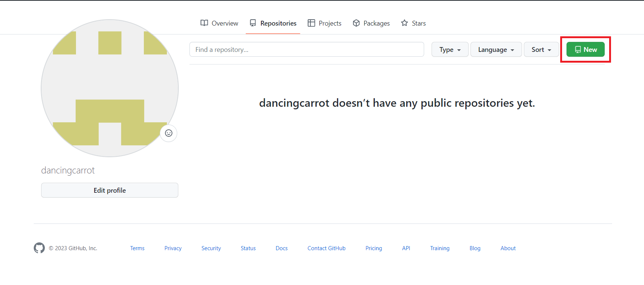
Task: Open the Overview tab
Action: point(219,23)
